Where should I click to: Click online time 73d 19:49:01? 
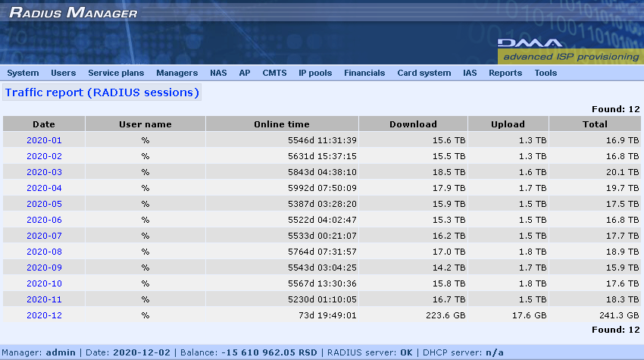tap(327, 315)
